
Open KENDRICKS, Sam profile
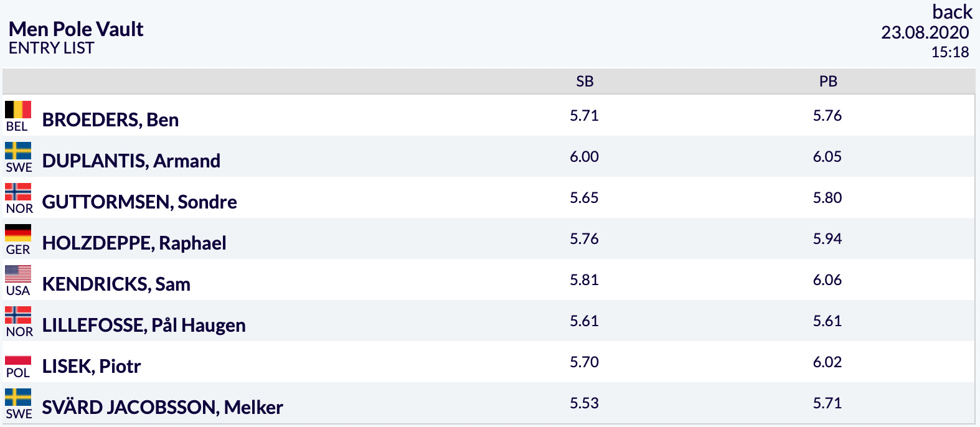(x=116, y=284)
